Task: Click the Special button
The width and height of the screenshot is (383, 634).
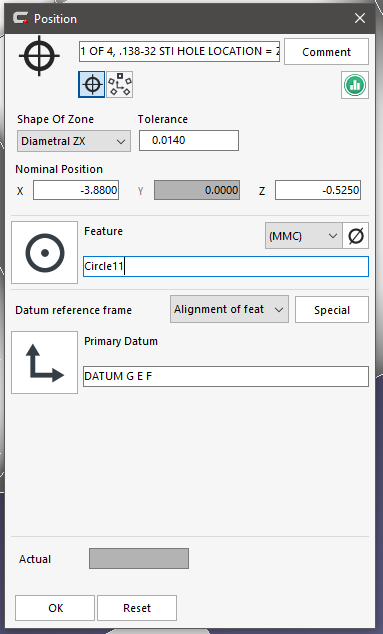Action: click(332, 310)
